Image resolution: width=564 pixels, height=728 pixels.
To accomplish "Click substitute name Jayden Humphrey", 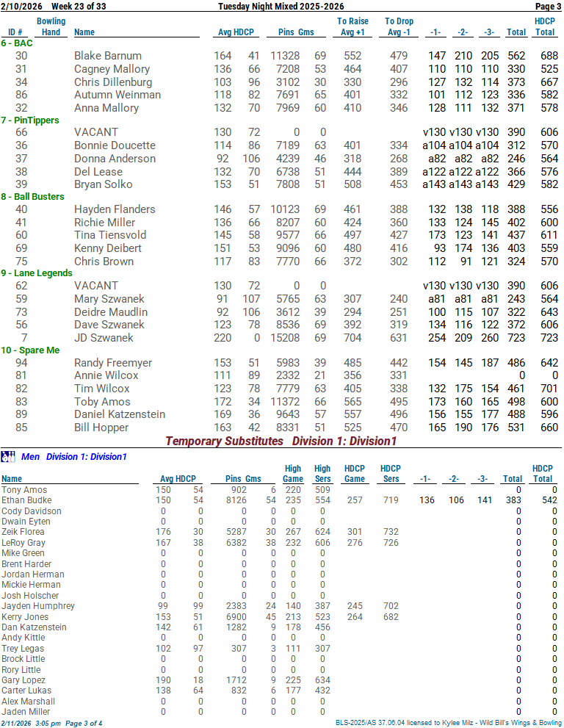I will [38, 606].
